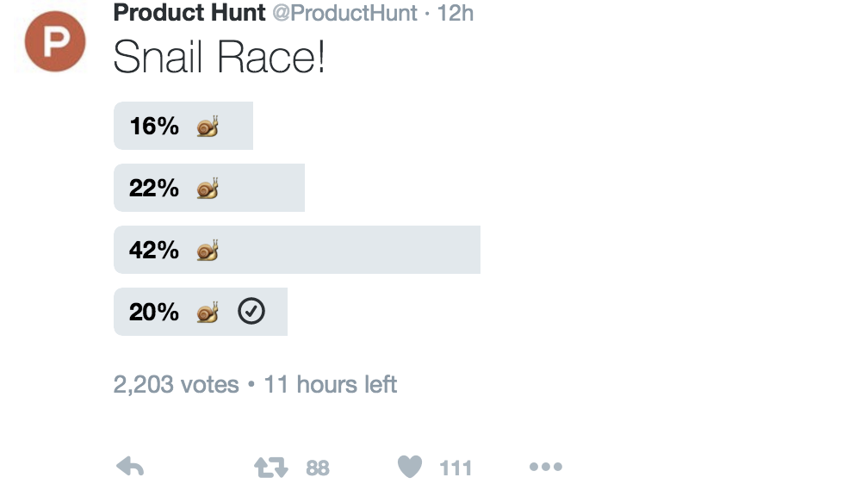
Task: Click the 12h timestamp link
Action: pos(455,13)
